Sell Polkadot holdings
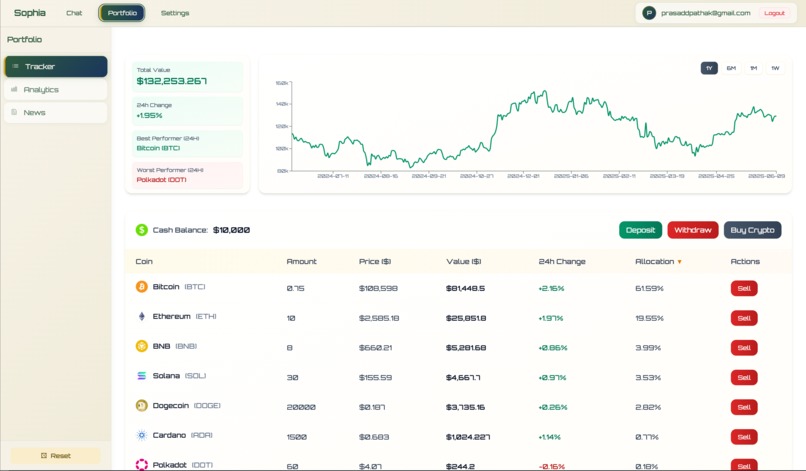Screen dimensions: 806x471 tap(744, 465)
